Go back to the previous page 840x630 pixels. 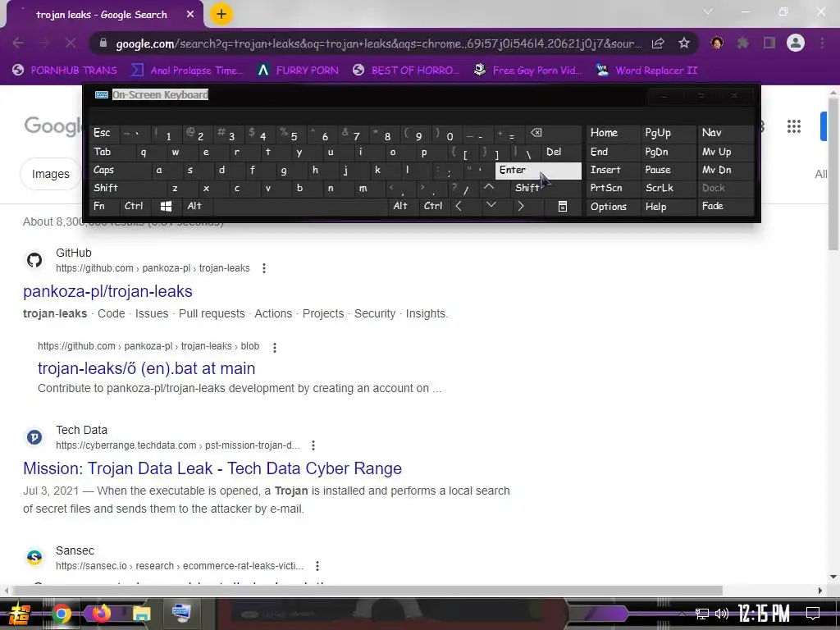18,43
